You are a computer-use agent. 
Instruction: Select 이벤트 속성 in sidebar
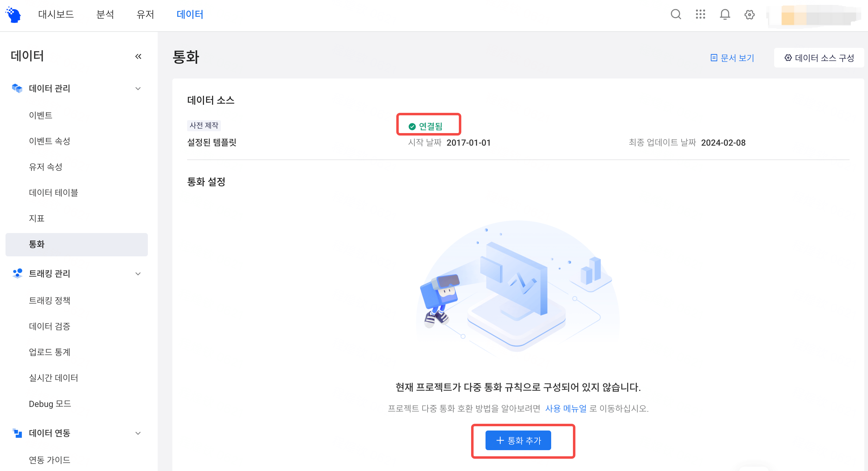[x=49, y=141]
